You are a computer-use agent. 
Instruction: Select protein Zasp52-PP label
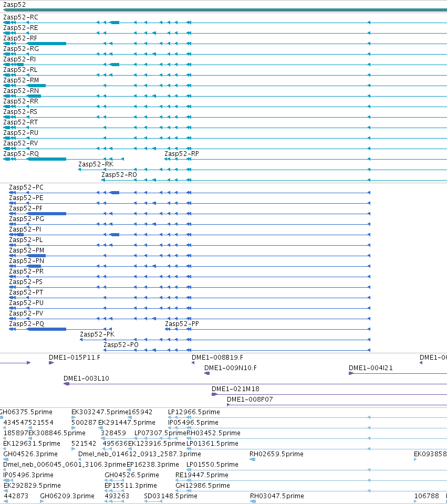[182, 324]
